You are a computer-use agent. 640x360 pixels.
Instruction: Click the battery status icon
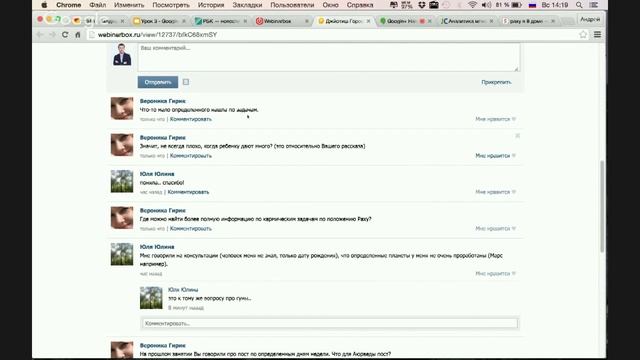516,5
